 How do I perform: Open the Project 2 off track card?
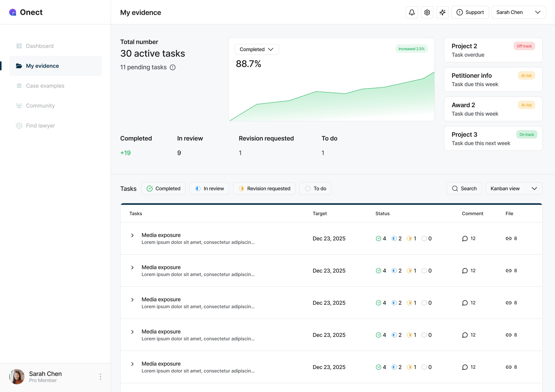click(x=493, y=50)
